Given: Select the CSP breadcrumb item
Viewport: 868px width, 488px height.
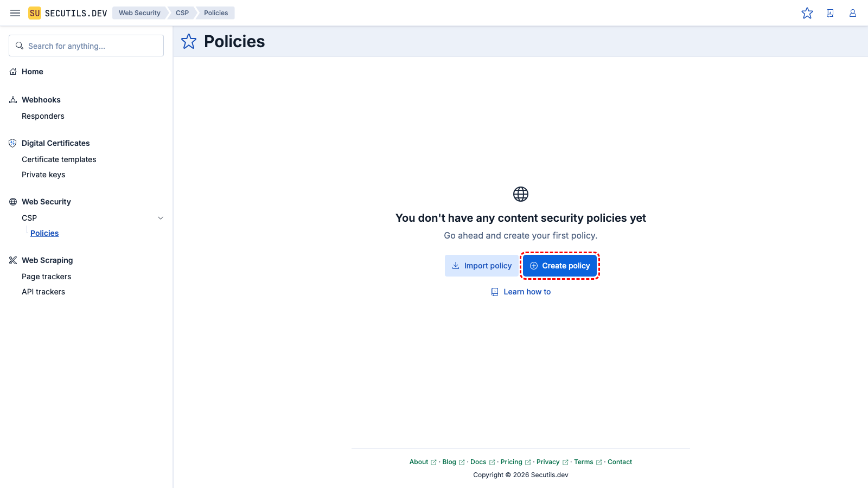Looking at the screenshot, I should 182,13.
